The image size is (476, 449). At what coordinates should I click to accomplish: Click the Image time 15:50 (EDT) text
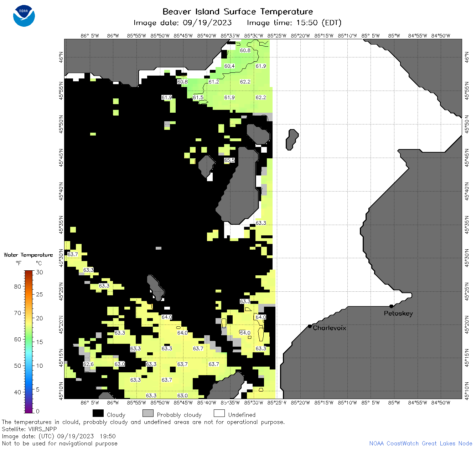(294, 23)
